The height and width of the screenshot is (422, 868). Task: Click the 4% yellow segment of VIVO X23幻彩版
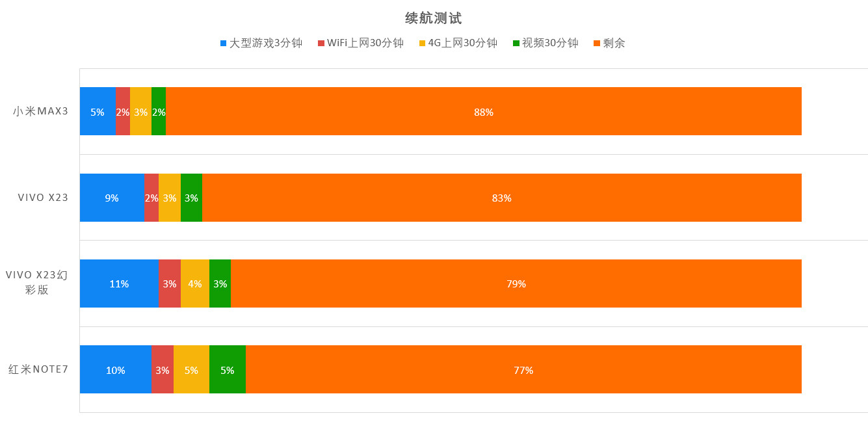[195, 284]
